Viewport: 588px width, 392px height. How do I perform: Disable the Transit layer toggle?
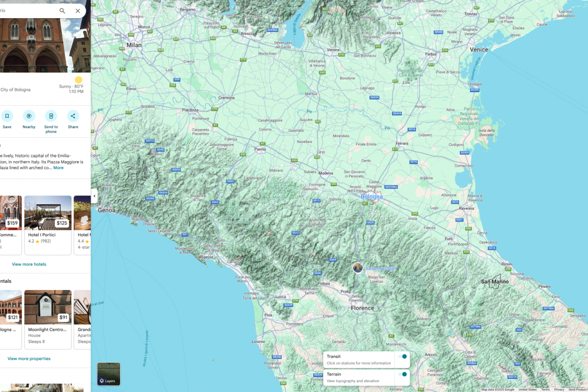point(402,357)
